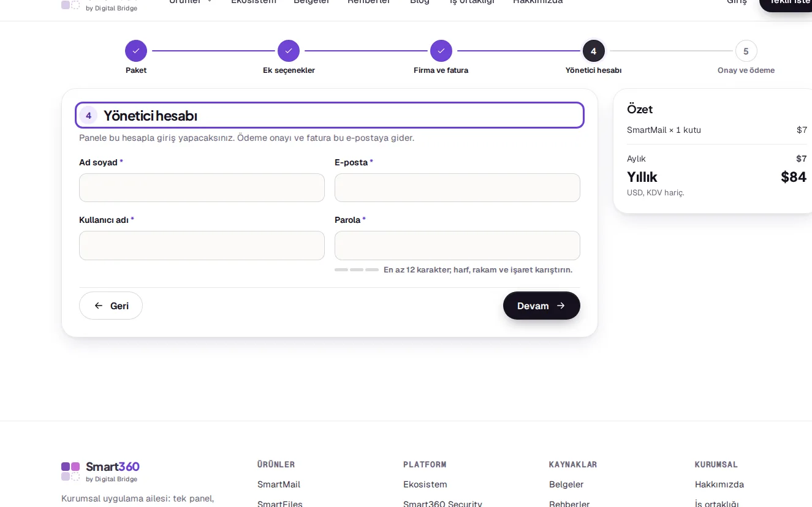812x507 pixels.
Task: Open Hakkımızda link in the footer
Action: [x=719, y=484]
